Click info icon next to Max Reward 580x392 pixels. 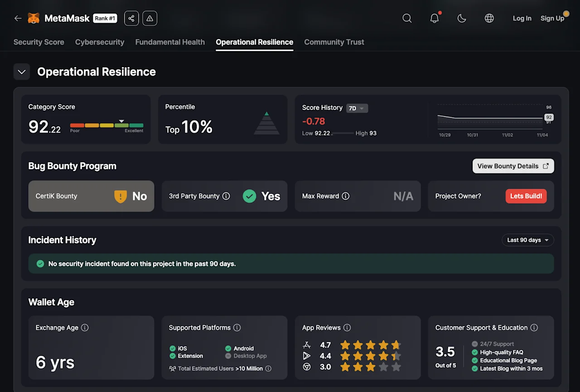point(346,196)
